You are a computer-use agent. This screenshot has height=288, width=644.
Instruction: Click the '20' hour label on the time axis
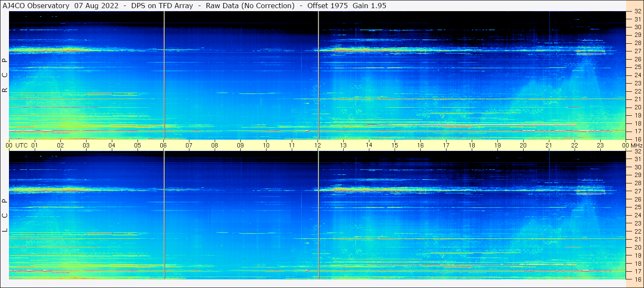click(523, 145)
